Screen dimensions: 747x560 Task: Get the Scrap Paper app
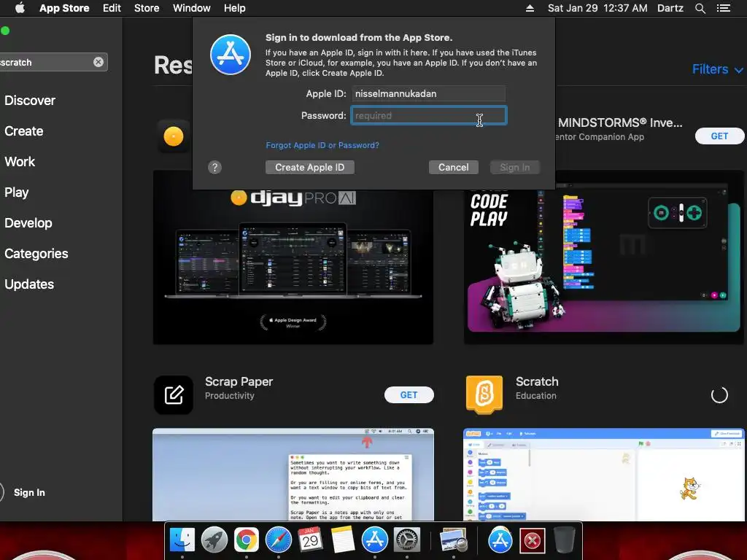pyautogui.click(x=409, y=394)
